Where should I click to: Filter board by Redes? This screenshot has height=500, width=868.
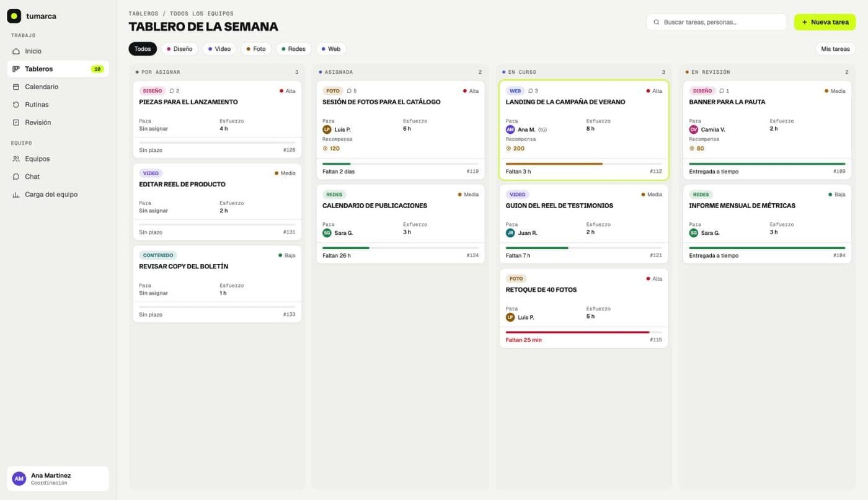coord(293,49)
